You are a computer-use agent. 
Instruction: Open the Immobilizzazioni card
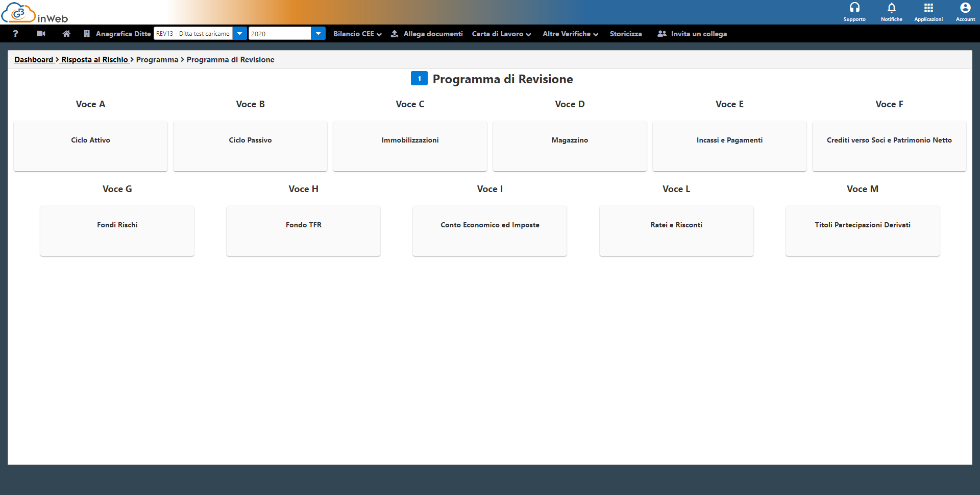click(410, 146)
